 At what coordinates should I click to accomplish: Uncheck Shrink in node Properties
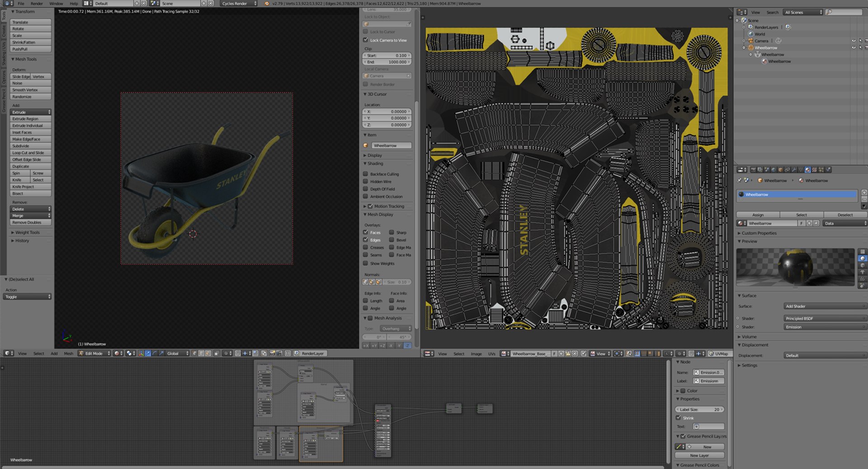(678, 418)
